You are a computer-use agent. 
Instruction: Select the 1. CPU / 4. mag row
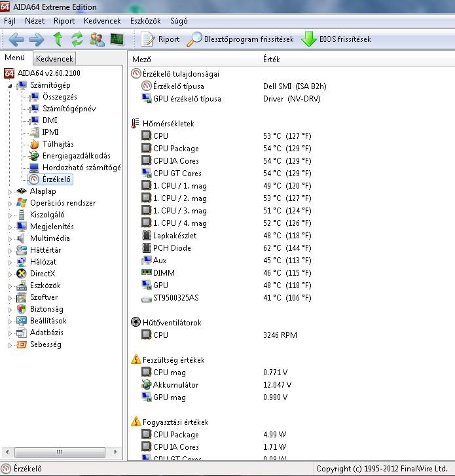(226, 223)
